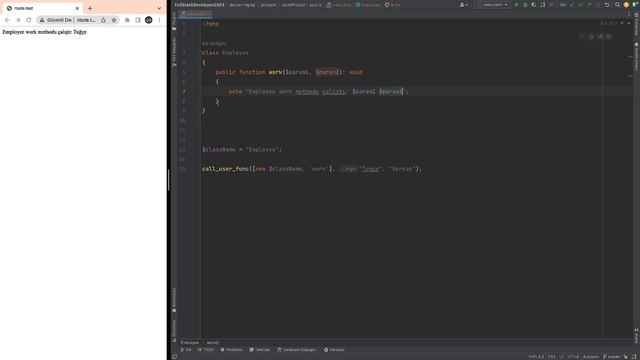Viewport: 640px width, 360px height.
Task: Open the user account dropdown in PhpStorm
Action: coord(464,5)
